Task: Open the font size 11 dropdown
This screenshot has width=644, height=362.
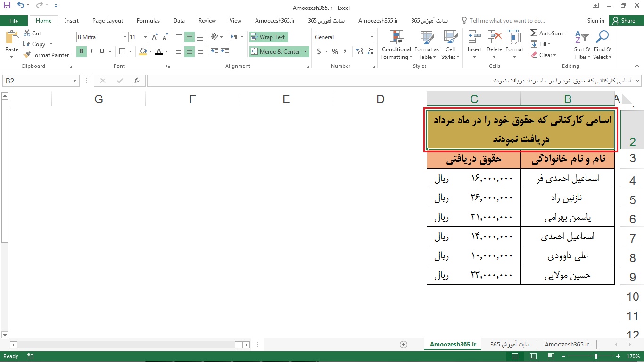Action: 145,37
